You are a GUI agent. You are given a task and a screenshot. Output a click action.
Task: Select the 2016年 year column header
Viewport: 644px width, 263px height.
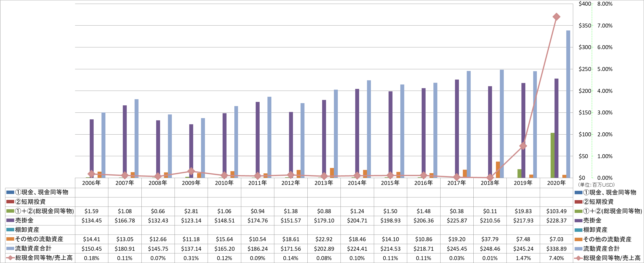coord(424,183)
